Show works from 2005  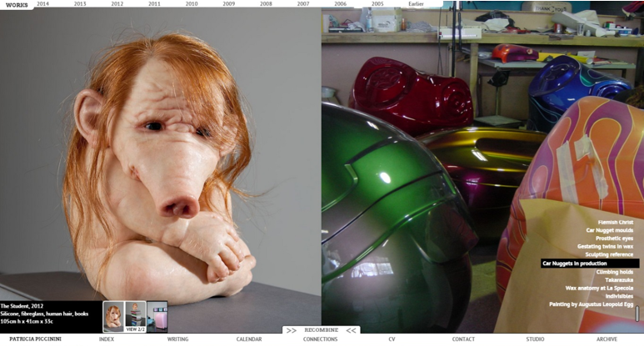click(x=377, y=3)
